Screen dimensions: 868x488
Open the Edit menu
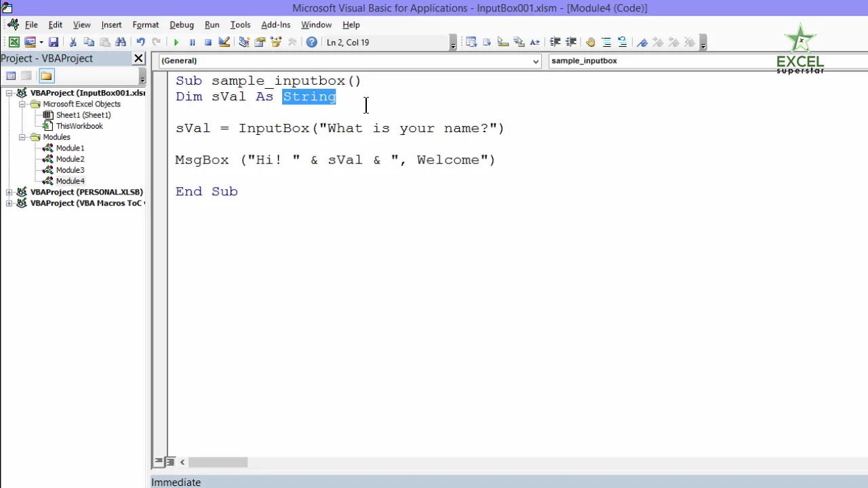[56, 24]
